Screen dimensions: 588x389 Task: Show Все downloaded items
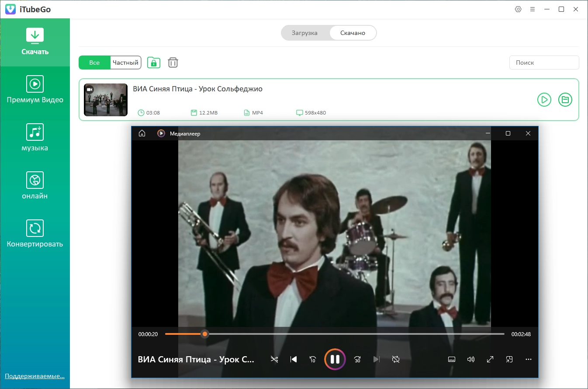(94, 63)
